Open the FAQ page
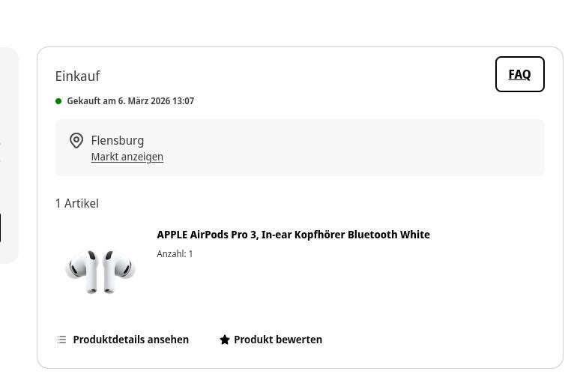The height and width of the screenshot is (392, 580). (x=519, y=74)
